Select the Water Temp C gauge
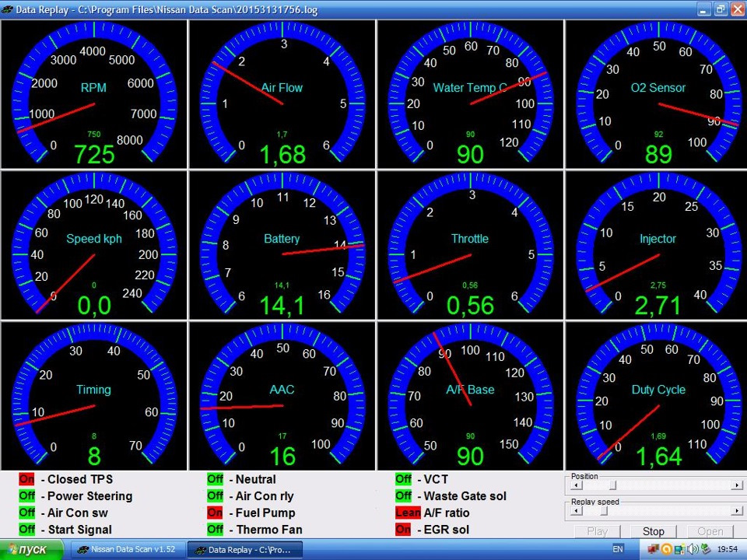The image size is (747, 560). 470,94
